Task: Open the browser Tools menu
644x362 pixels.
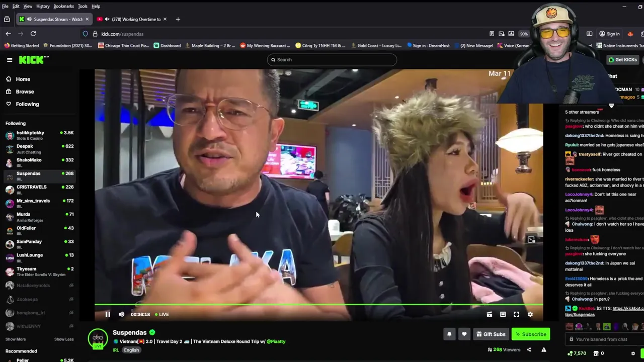Action: 83,6
